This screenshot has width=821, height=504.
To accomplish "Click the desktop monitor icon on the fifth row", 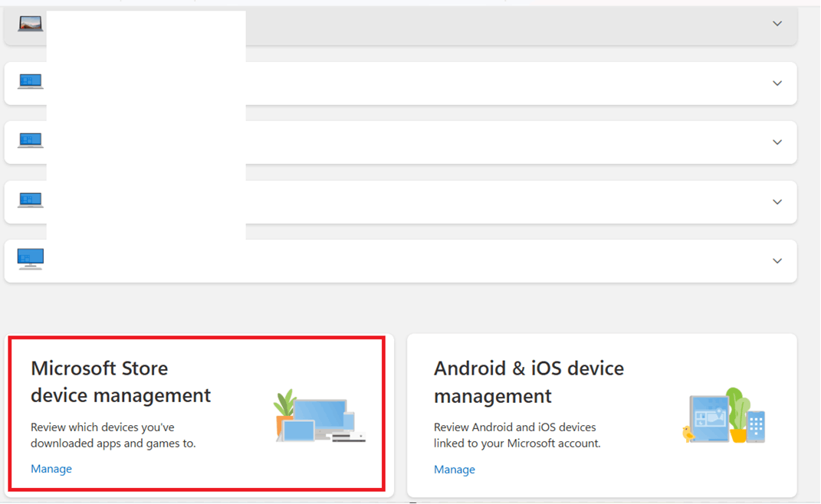I will (30, 258).
